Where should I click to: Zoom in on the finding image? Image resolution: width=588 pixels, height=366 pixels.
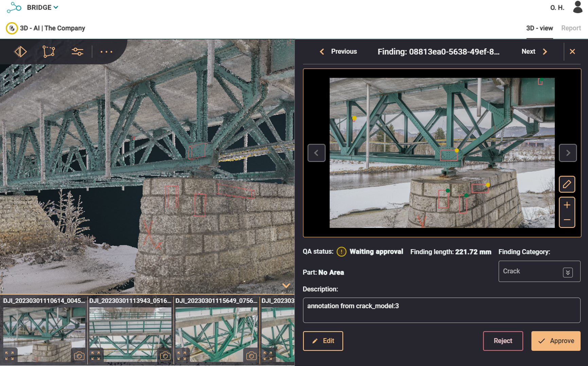tap(567, 205)
